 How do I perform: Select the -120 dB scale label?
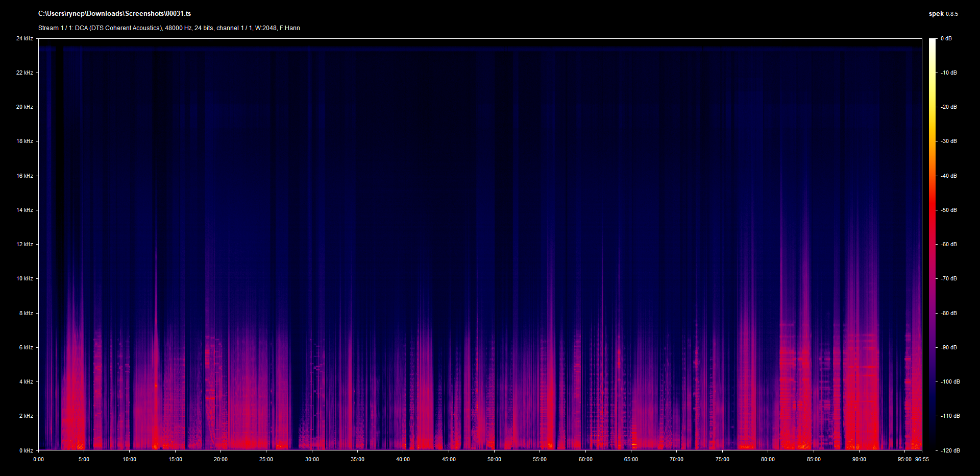click(950, 450)
